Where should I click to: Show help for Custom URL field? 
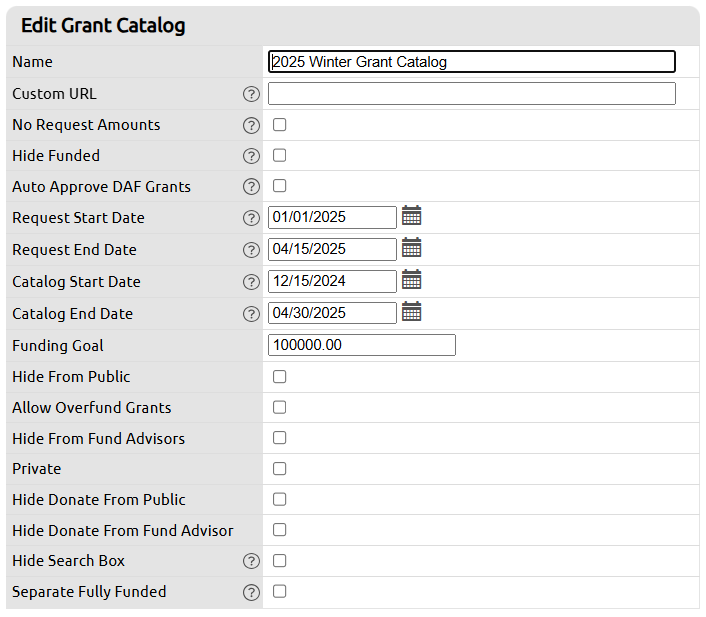(251, 94)
